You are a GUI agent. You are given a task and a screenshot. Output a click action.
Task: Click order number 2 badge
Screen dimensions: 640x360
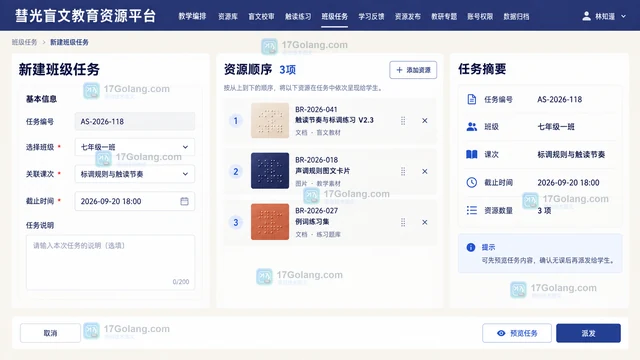tap(236, 171)
